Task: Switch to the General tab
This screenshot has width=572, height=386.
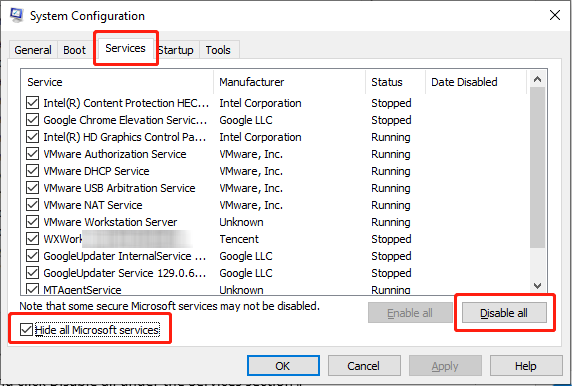Action: click(33, 50)
